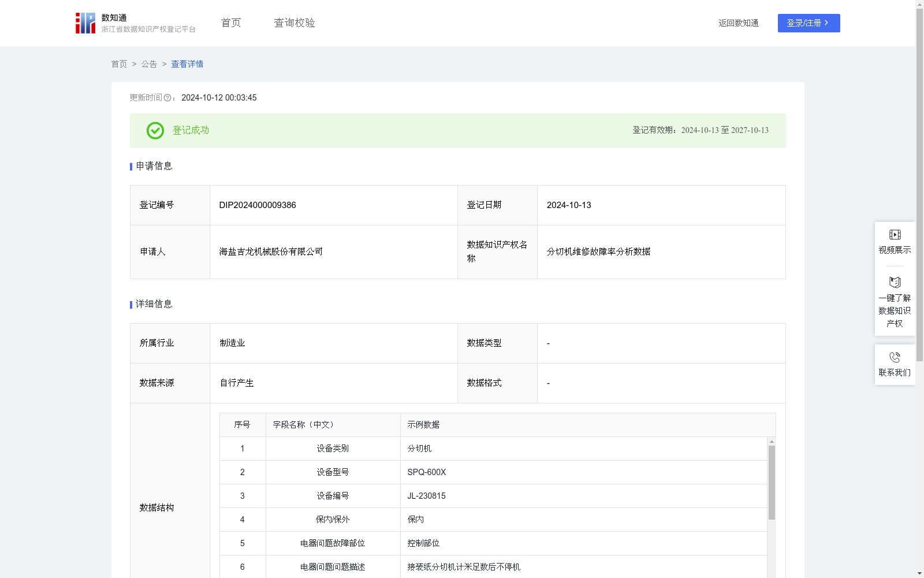Click the table scrollbar up arrow
Viewport: 924px width, 578px height.
click(x=772, y=442)
